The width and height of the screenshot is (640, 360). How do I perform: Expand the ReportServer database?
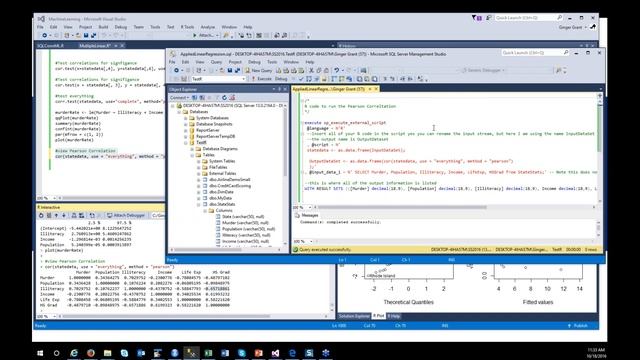186,130
